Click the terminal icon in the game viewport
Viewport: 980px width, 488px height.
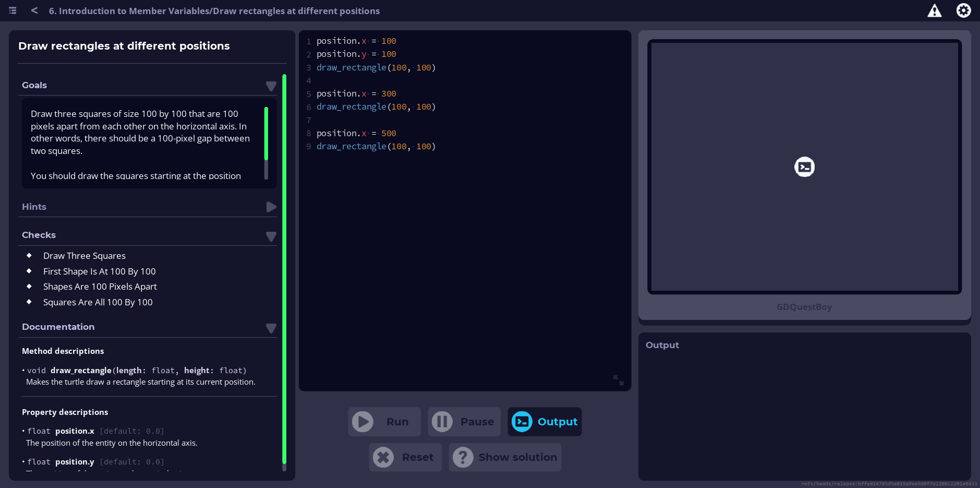(x=804, y=166)
